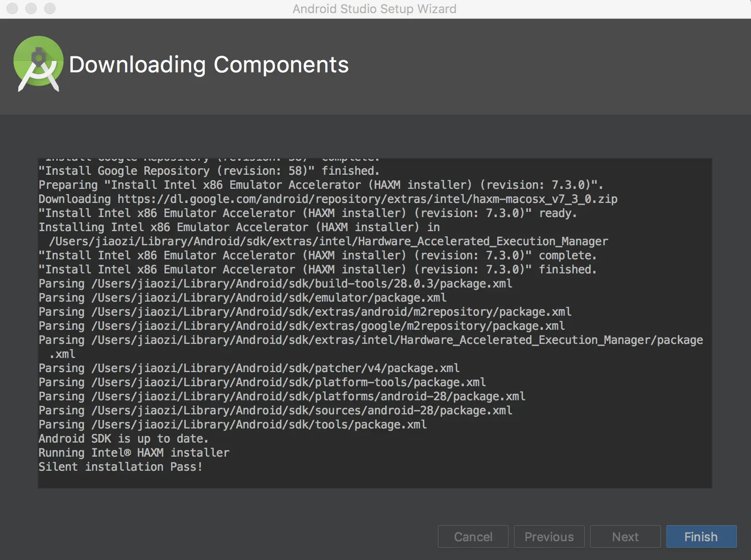This screenshot has width=751, height=560.
Task: Click the Parsing platform-tools/package.xml line
Action: (x=262, y=382)
